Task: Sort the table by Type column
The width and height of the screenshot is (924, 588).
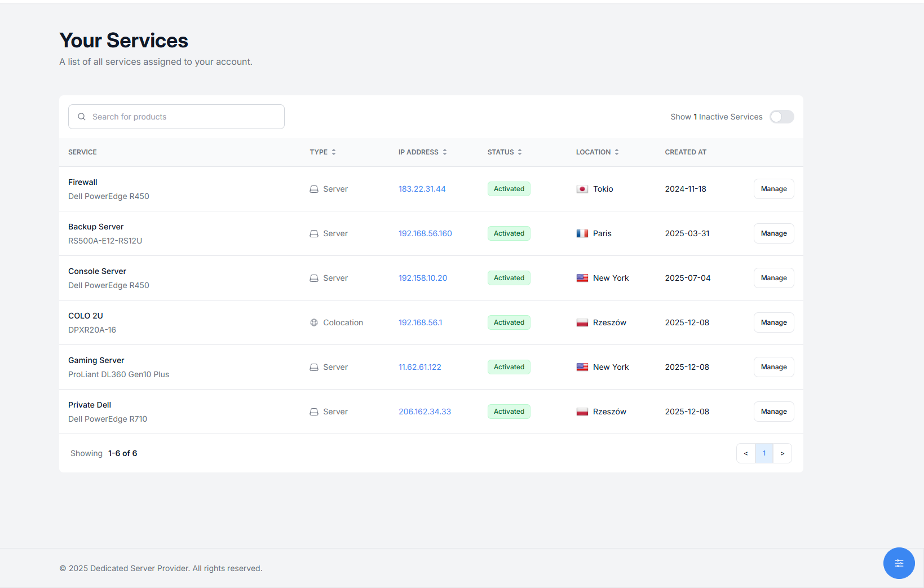Action: click(x=322, y=152)
